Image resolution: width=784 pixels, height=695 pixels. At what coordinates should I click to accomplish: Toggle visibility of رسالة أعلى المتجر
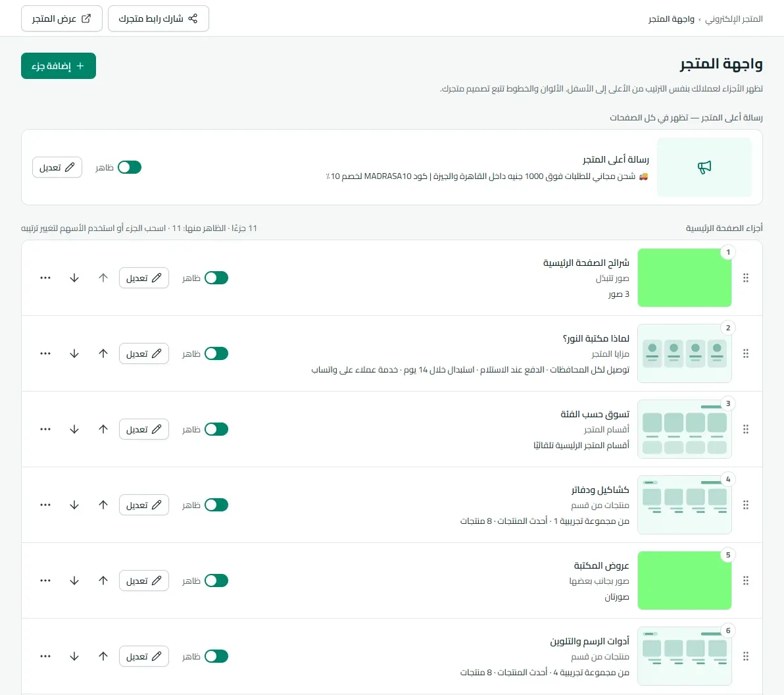tap(130, 167)
